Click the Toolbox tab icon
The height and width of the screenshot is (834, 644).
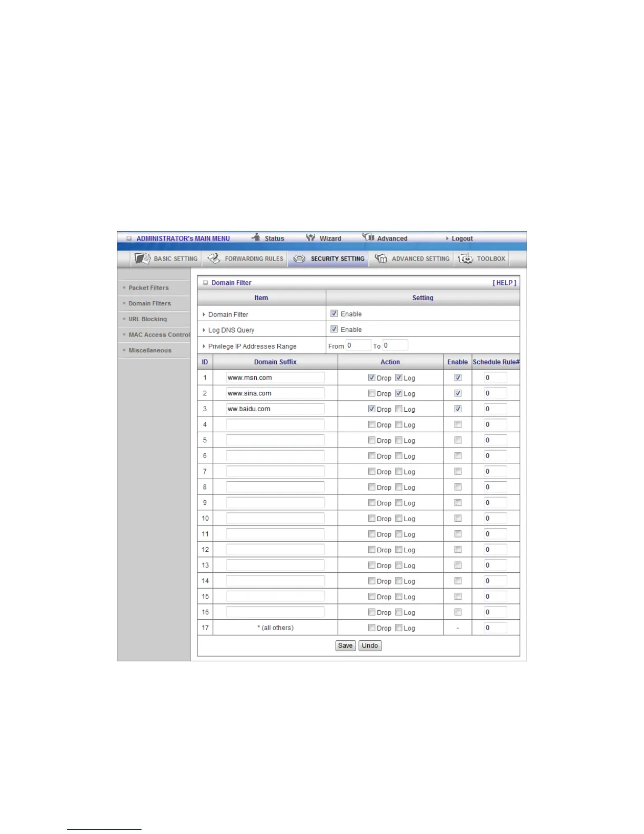pos(466,259)
